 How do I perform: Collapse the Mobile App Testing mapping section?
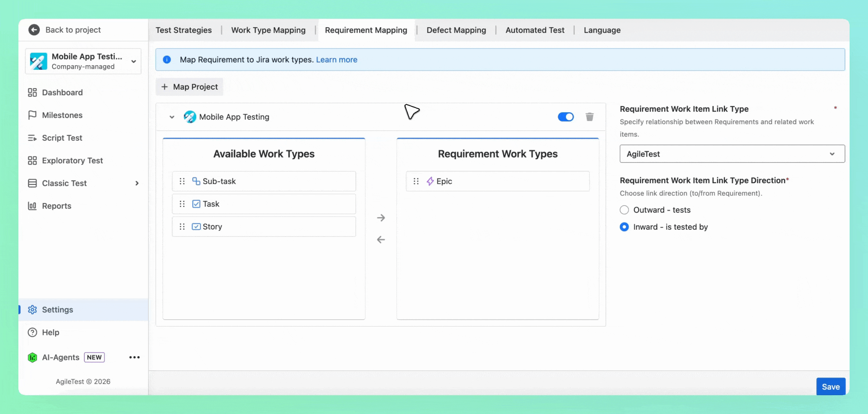point(172,117)
